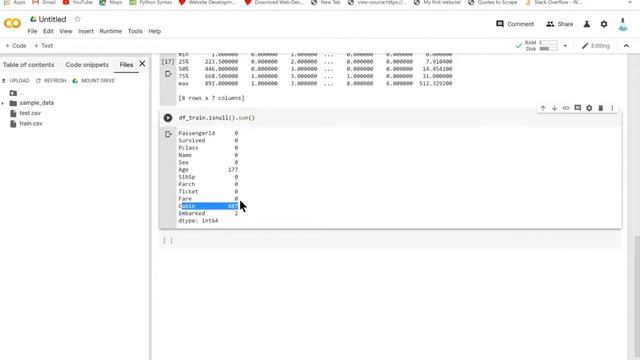640x360 pixels.
Task: Open the File menu
Action: point(32,31)
